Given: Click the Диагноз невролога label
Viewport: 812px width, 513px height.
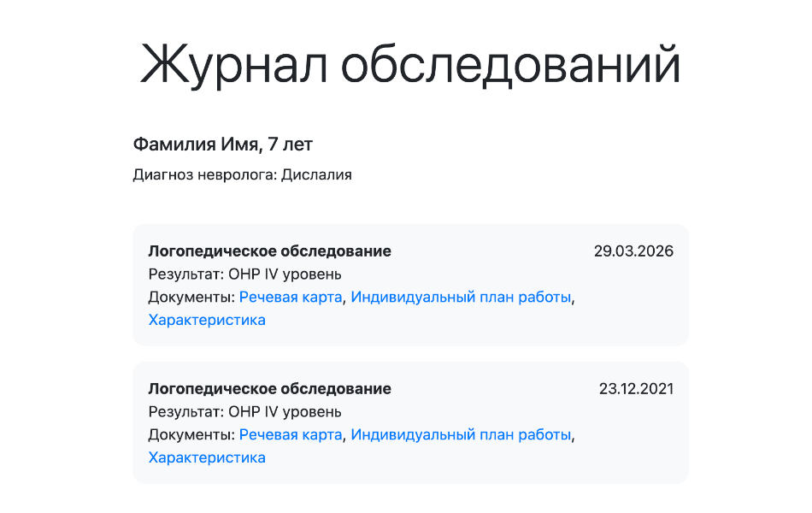Looking at the screenshot, I should (205, 175).
